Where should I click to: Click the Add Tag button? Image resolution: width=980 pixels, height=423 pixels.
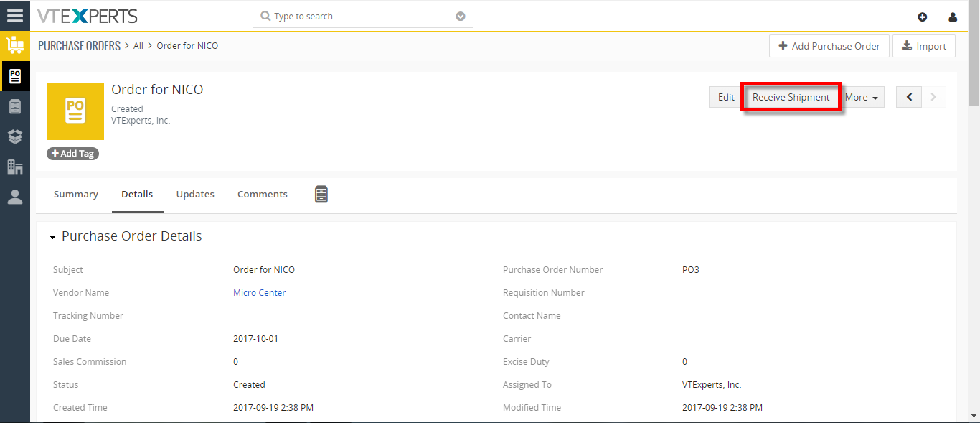pyautogui.click(x=72, y=154)
